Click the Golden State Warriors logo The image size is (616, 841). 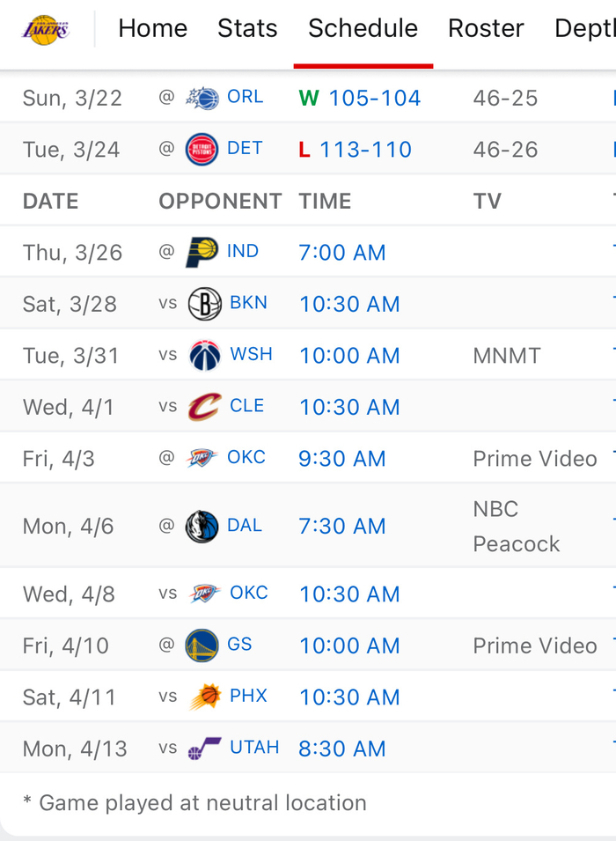tap(202, 646)
